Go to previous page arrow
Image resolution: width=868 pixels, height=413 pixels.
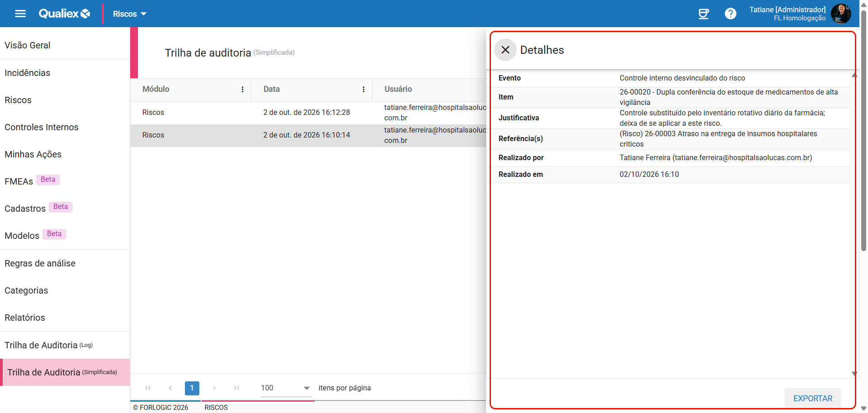point(170,388)
